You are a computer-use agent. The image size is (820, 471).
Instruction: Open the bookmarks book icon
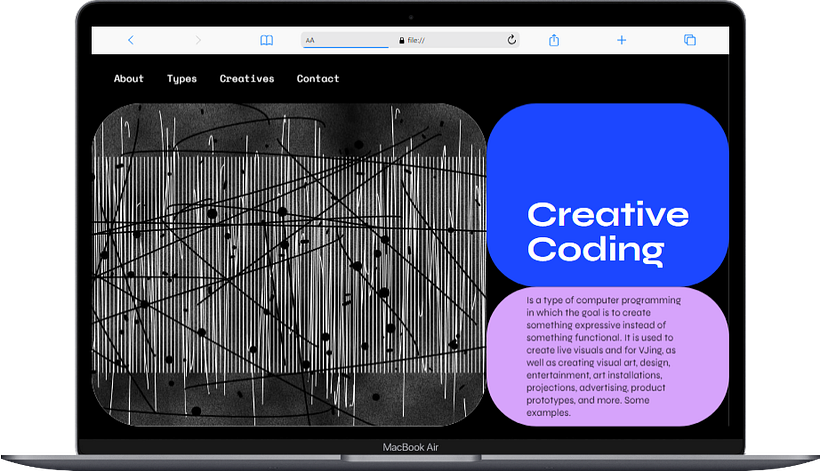click(x=267, y=40)
